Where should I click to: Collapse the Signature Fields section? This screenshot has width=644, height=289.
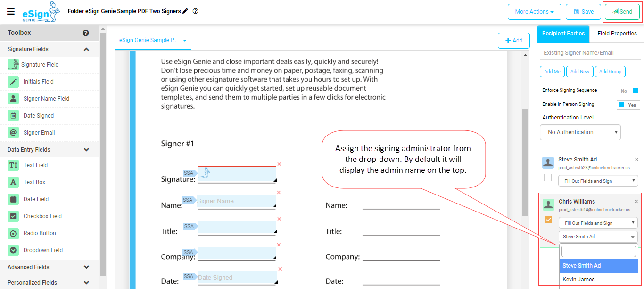point(86,49)
